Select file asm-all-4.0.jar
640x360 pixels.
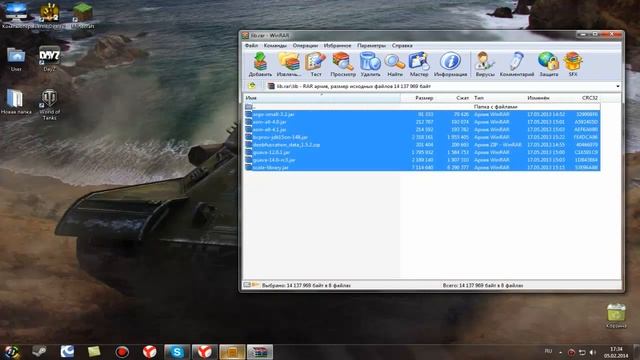pos(422,122)
